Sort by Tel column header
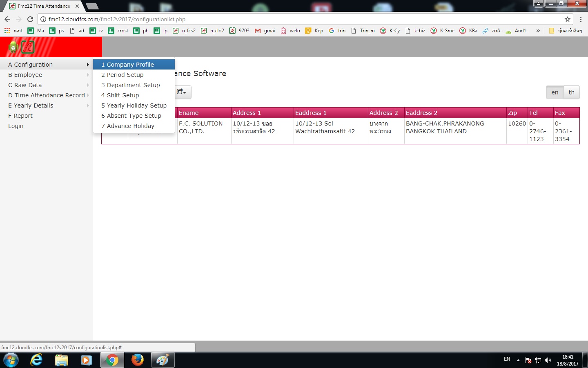The width and height of the screenshot is (588, 368). [x=541, y=113]
